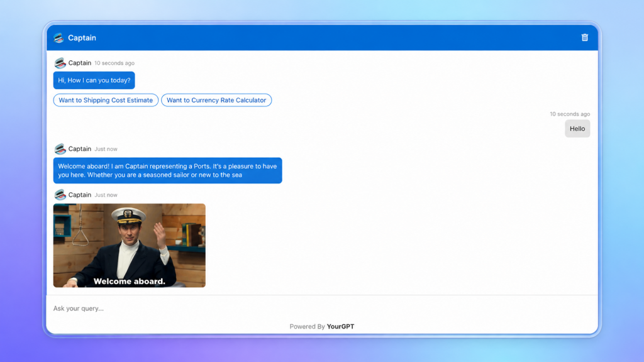Image resolution: width=644 pixels, height=362 pixels.
Task: Click the trash icon to clear chat
Action: tap(584, 37)
